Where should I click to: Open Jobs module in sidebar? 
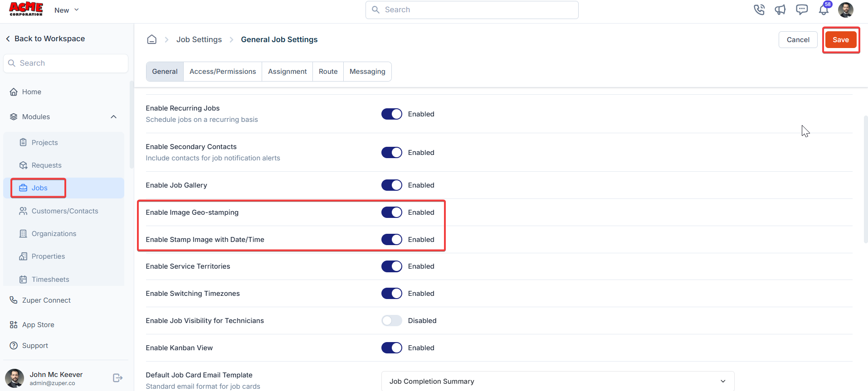point(64,188)
